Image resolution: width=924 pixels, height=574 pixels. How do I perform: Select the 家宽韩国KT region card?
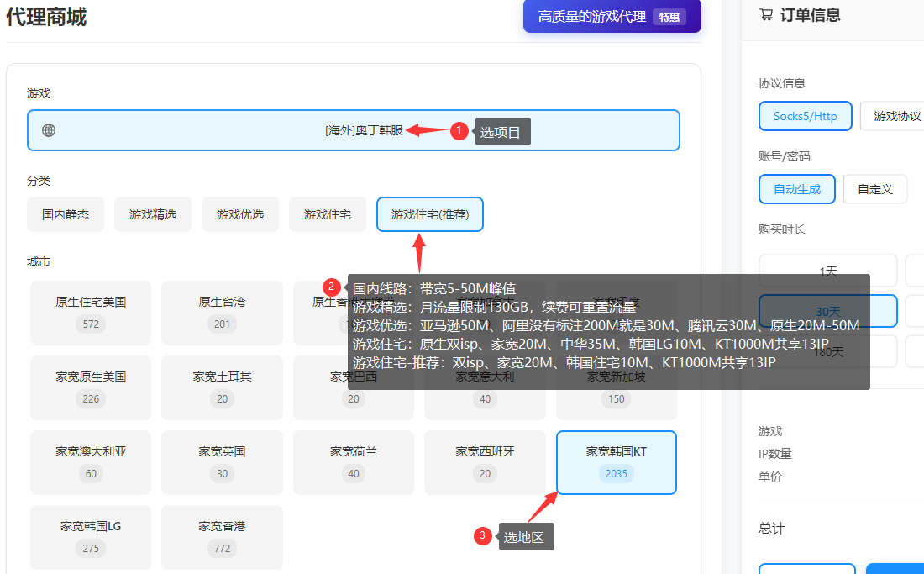point(616,462)
